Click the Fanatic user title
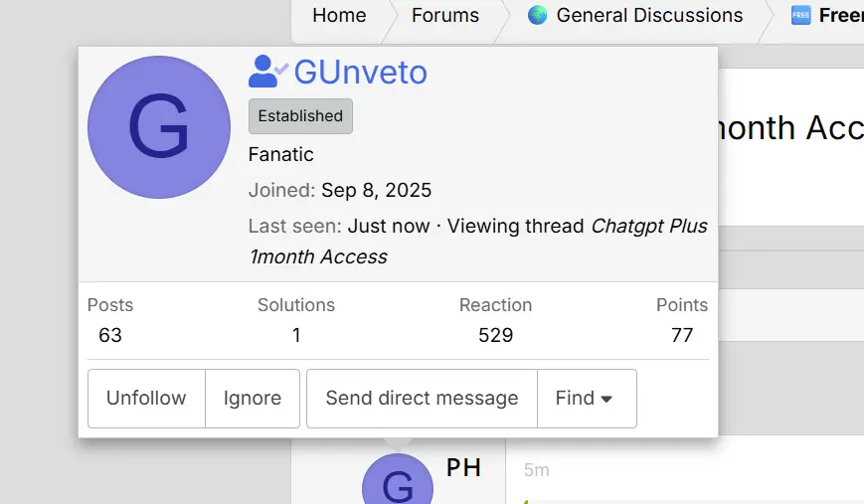The width and height of the screenshot is (864, 504). click(281, 155)
